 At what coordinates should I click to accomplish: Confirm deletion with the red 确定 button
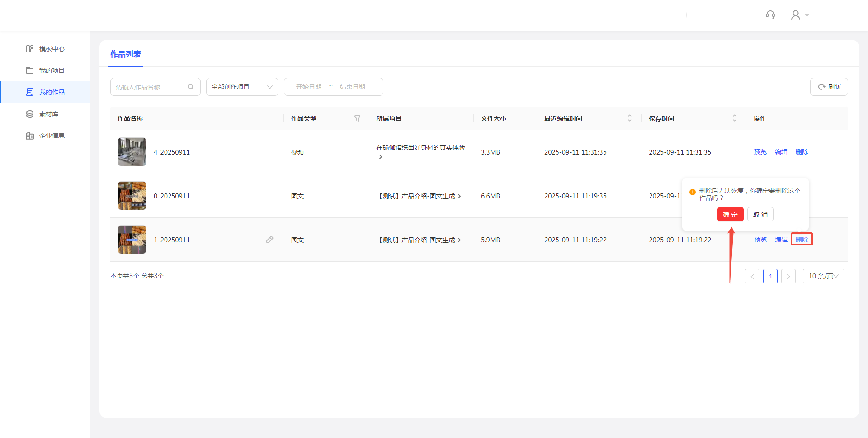[x=730, y=214]
